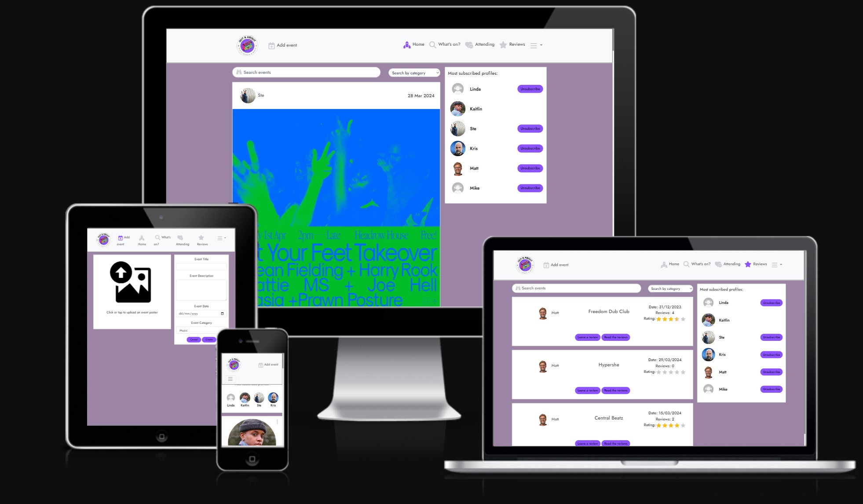Toggle Unsubscribe button for Kris
Image resolution: width=863 pixels, height=504 pixels.
(x=529, y=148)
